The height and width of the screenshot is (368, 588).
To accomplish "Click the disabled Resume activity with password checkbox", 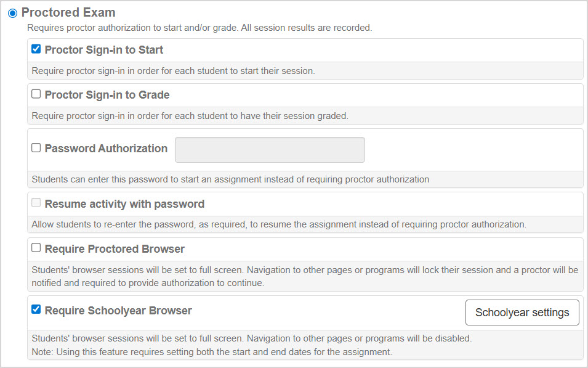I will (36, 203).
